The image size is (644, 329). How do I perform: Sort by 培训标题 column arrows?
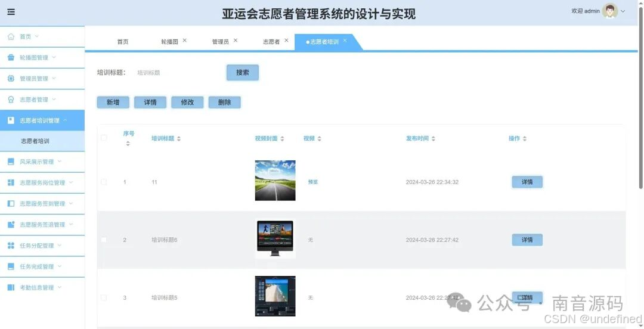point(179,139)
